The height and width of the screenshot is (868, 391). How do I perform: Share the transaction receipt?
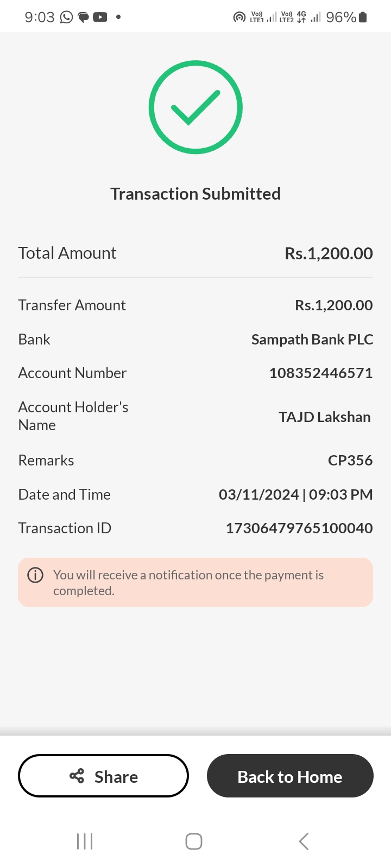[x=103, y=776]
